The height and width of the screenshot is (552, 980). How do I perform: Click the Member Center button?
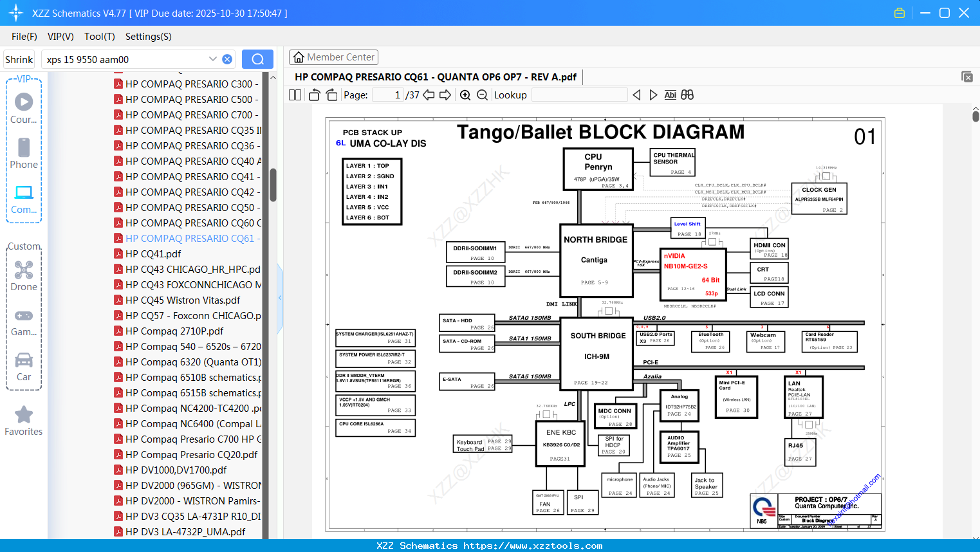tap(333, 57)
